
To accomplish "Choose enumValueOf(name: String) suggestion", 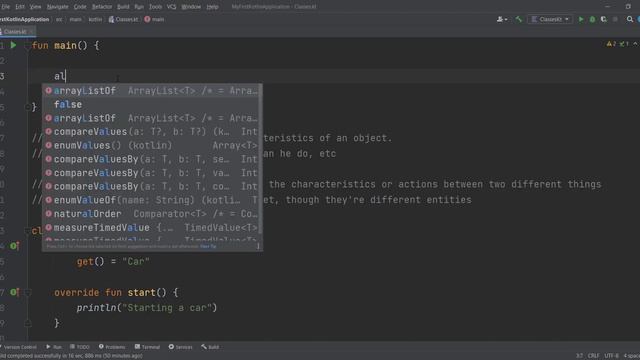I will (152, 200).
